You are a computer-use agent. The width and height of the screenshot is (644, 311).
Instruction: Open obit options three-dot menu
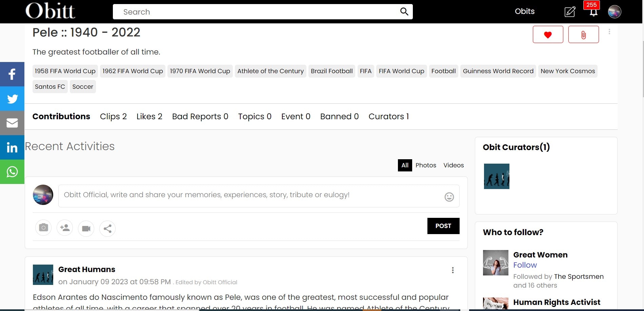click(x=609, y=32)
